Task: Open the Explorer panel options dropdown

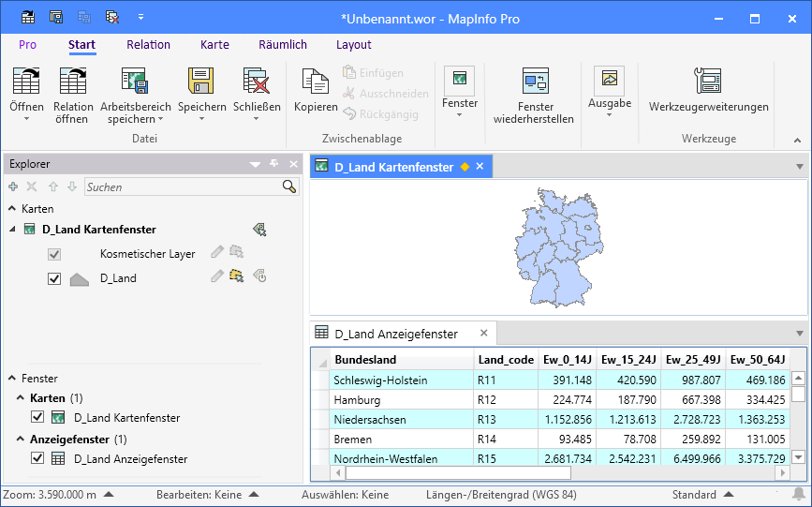Action: (255, 164)
